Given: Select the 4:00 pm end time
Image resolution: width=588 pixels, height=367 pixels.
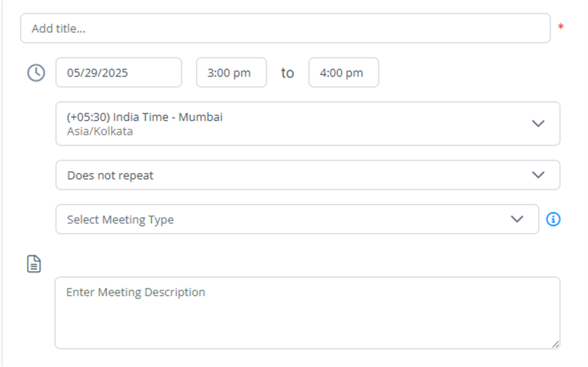Looking at the screenshot, I should tap(343, 73).
